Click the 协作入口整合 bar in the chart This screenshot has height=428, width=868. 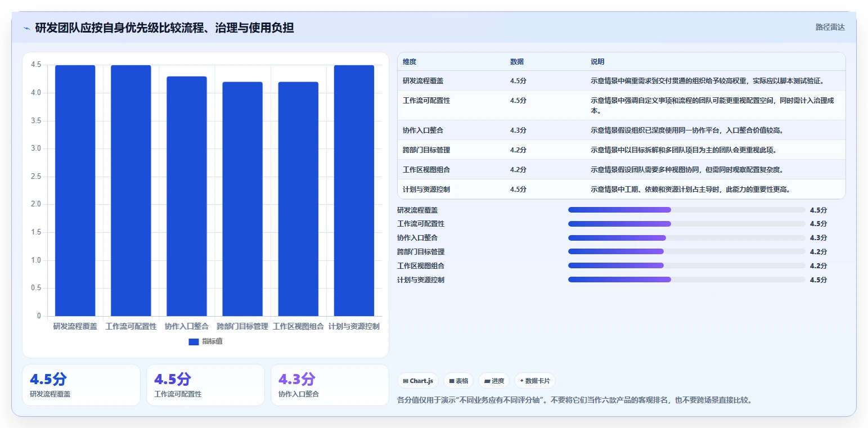[x=187, y=196]
